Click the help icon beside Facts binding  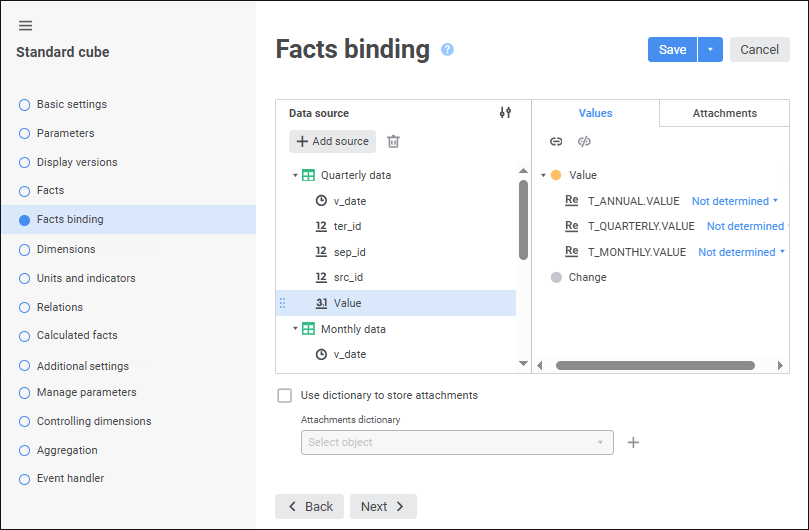(x=447, y=49)
